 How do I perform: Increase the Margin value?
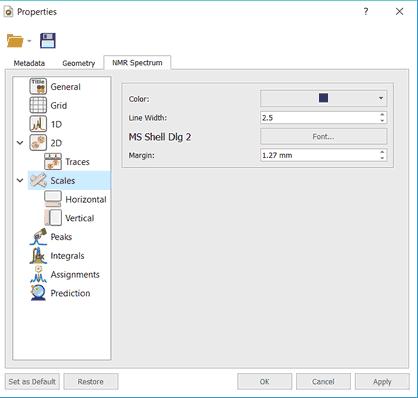382,152
